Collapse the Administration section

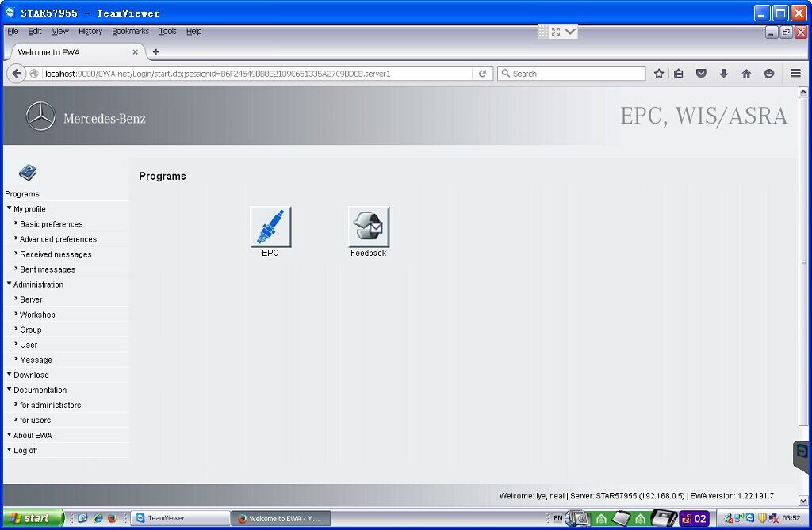[37, 284]
